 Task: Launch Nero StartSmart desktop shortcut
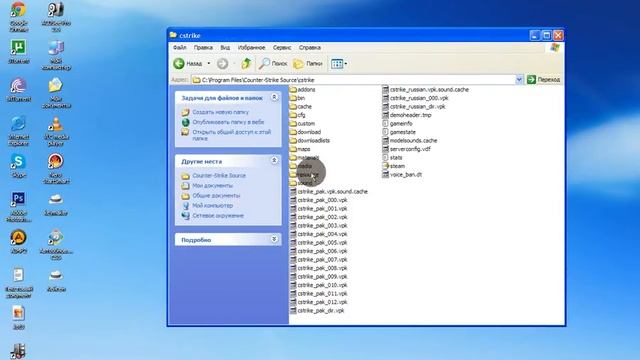(x=56, y=168)
